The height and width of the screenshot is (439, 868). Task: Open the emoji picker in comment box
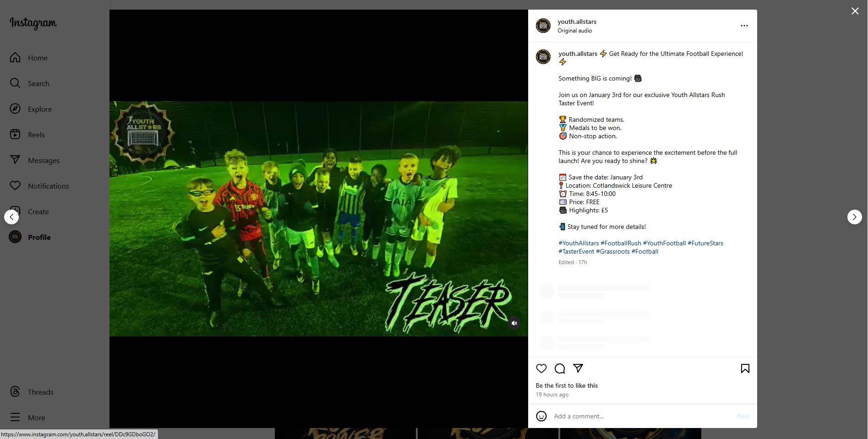[541, 416]
